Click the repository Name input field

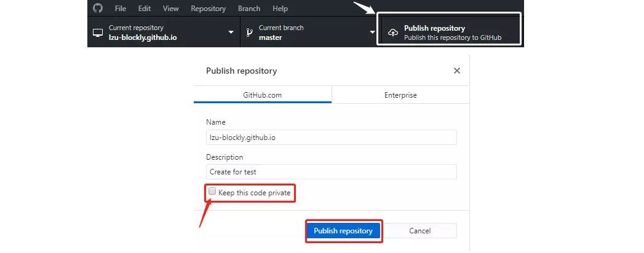point(332,138)
